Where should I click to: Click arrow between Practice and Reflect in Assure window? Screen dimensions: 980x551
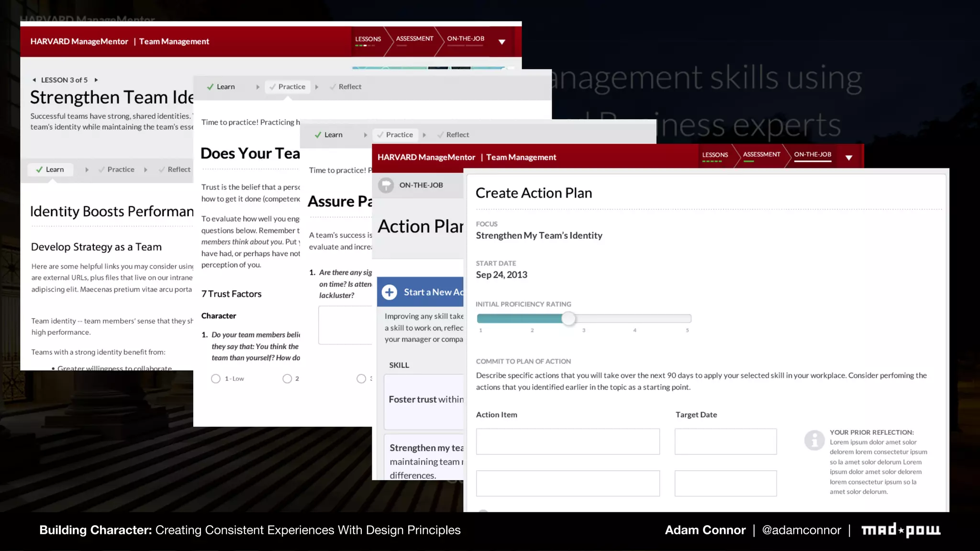(424, 135)
